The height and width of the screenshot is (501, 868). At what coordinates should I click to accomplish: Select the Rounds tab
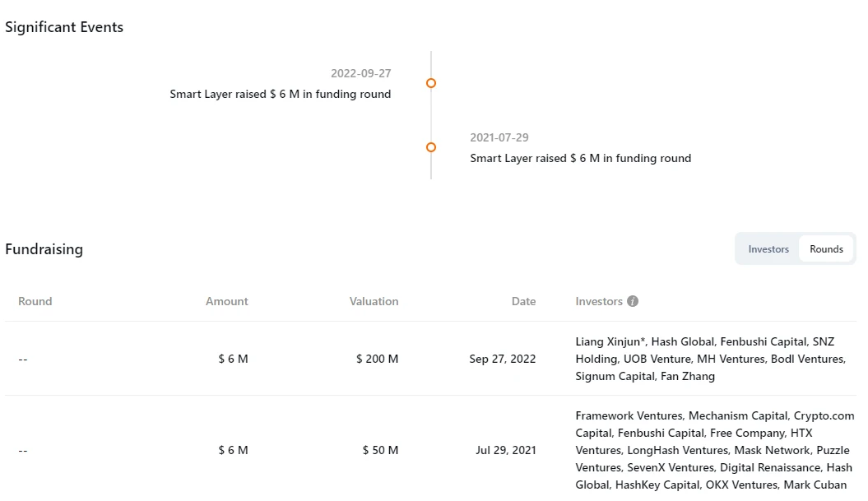click(826, 249)
